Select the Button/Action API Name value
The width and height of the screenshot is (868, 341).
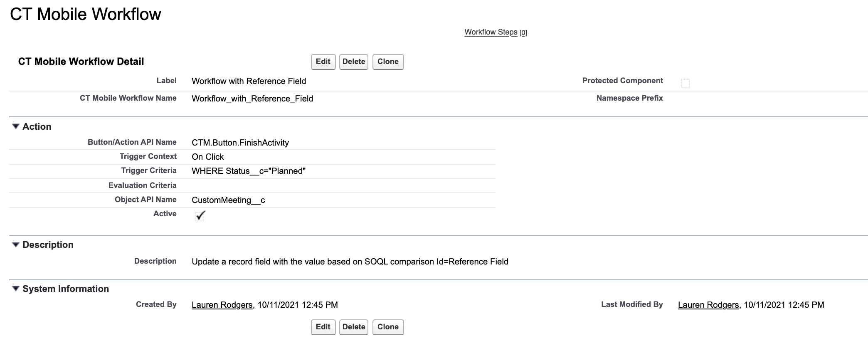[240, 143]
